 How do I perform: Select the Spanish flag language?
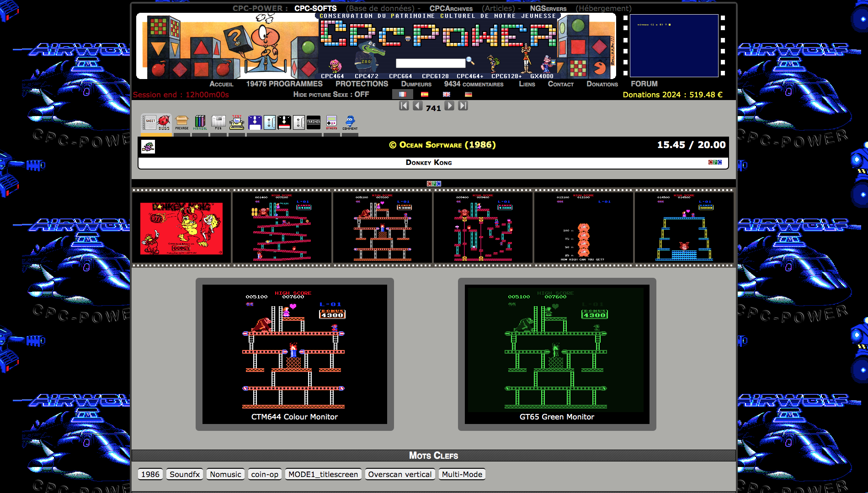425,95
